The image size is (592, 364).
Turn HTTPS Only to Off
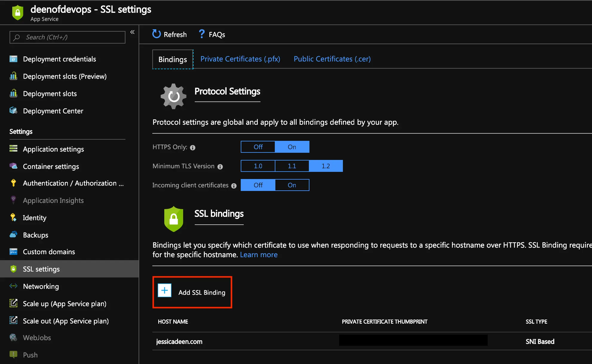258,147
